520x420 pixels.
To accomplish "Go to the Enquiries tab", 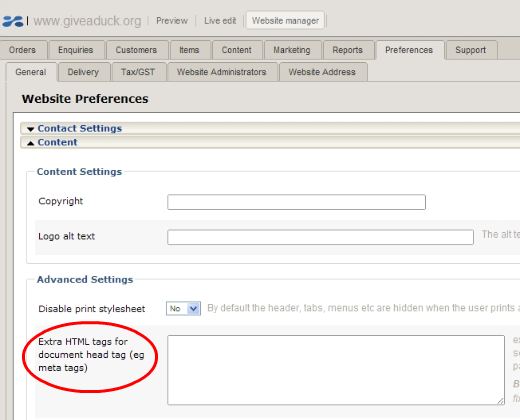I will [76, 50].
